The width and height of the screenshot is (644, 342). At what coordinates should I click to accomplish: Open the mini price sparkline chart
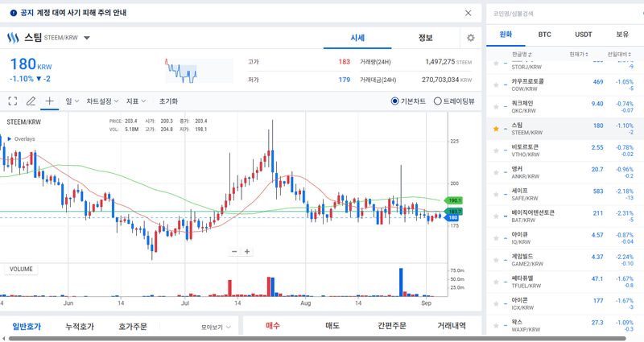coord(199,71)
